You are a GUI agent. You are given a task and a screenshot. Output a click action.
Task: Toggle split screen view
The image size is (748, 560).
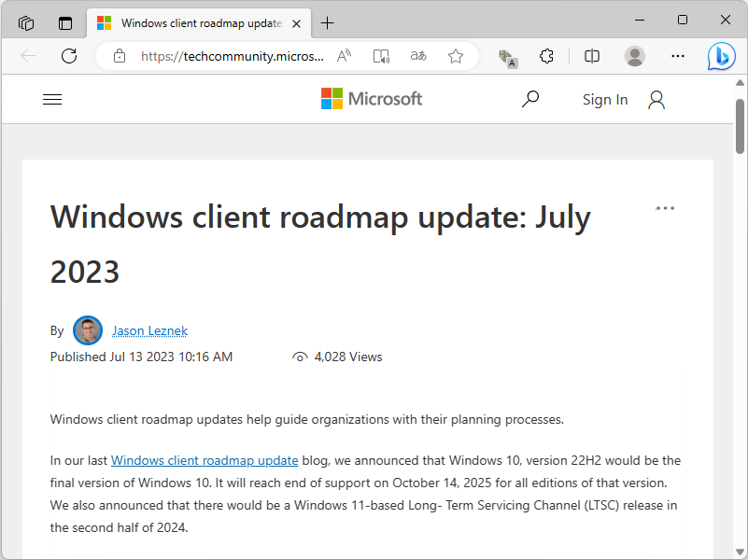coord(591,56)
